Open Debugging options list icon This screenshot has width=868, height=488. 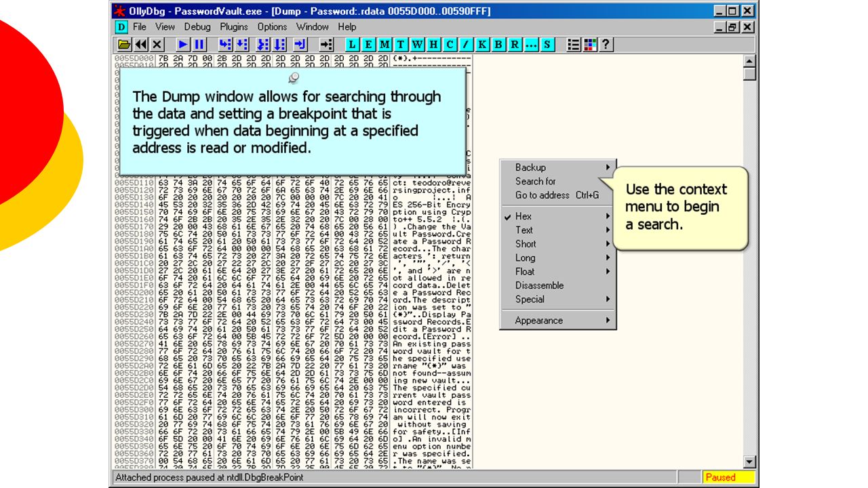pos(574,45)
